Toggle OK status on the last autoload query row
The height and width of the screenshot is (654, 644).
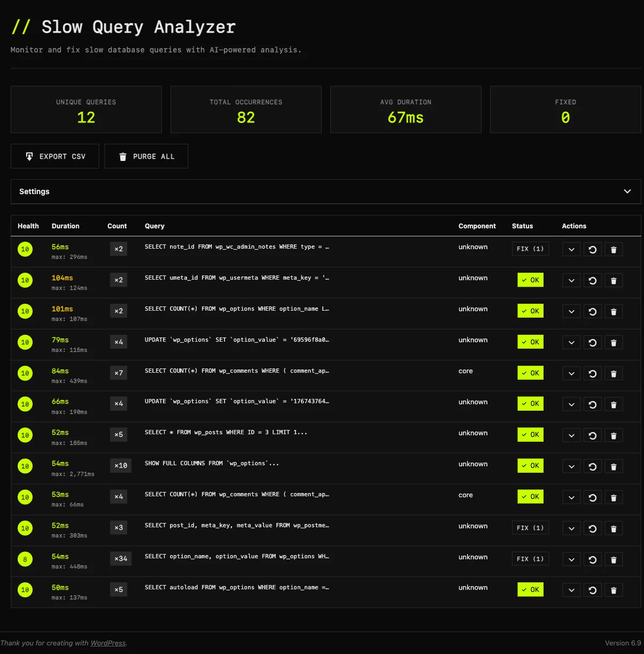click(x=530, y=589)
